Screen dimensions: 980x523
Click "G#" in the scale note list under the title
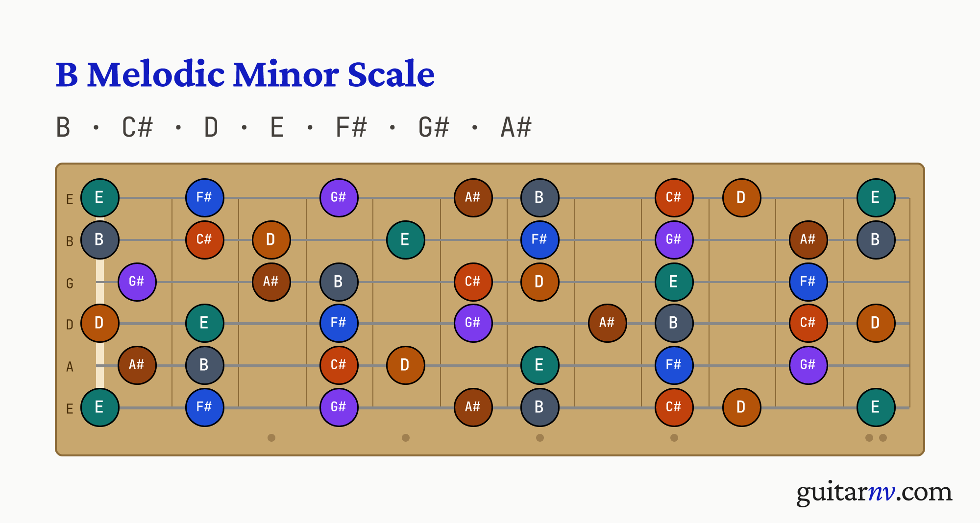434,127
